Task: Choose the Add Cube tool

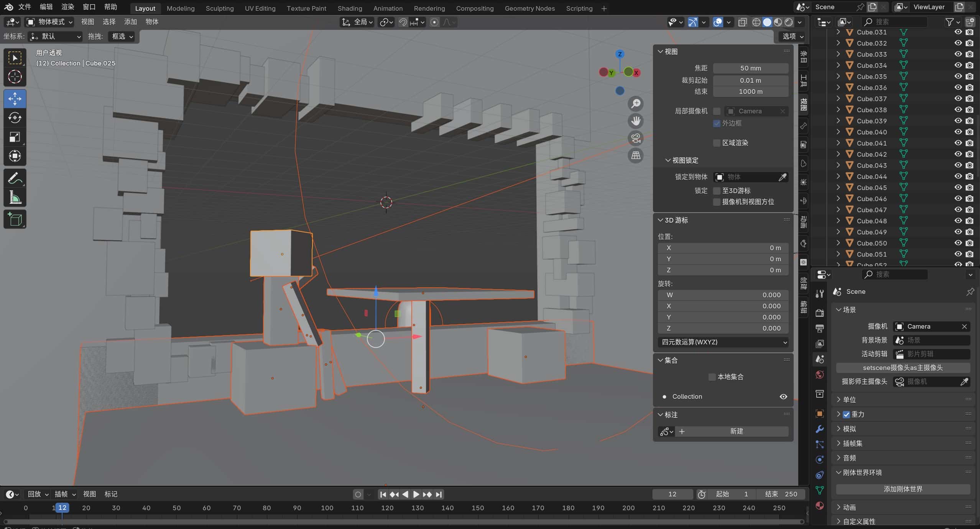Action: [15, 219]
